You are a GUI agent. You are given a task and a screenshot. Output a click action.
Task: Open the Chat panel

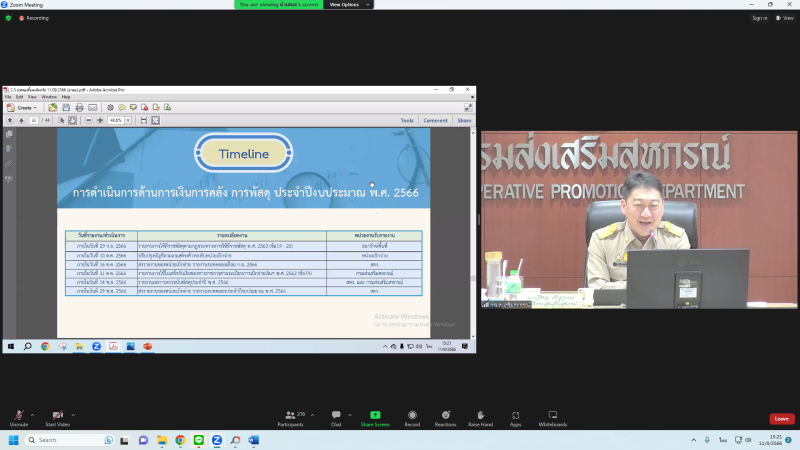click(x=336, y=418)
